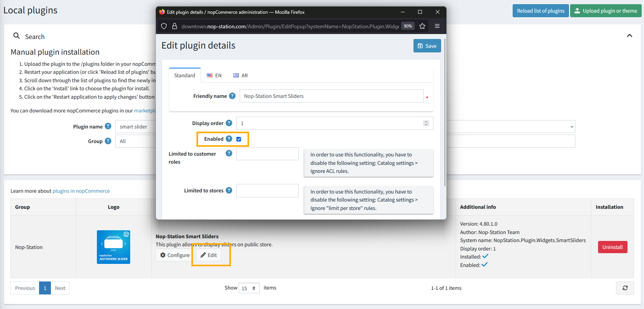This screenshot has height=309, width=644.
Task: Click the System name text line
Action: tap(523, 240)
